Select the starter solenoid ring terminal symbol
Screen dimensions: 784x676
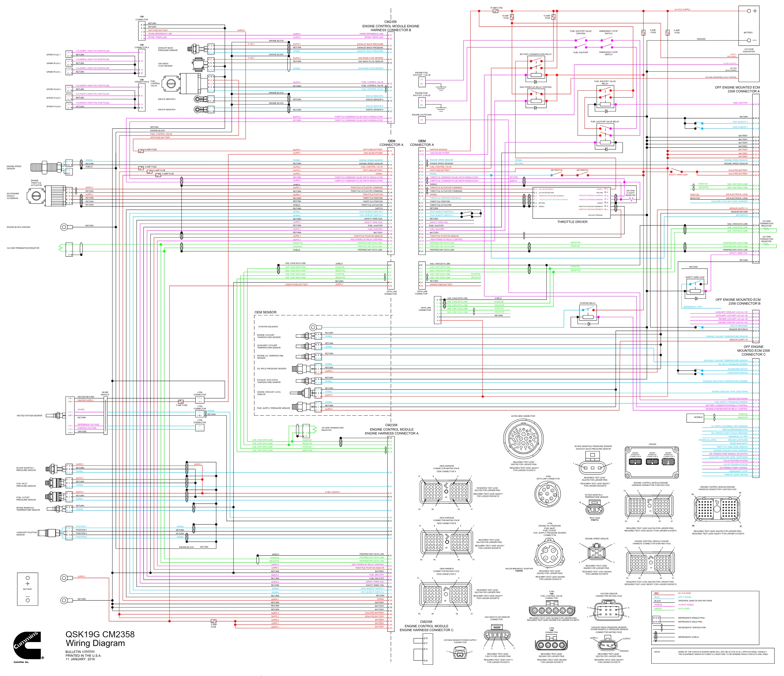(x=316, y=327)
